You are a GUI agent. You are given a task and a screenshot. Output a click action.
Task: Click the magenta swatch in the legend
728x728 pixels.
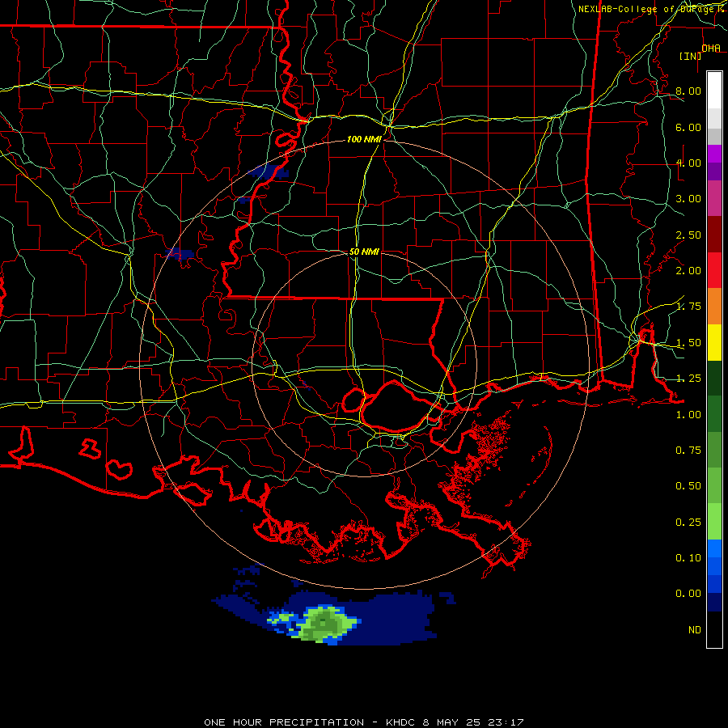[x=714, y=154]
